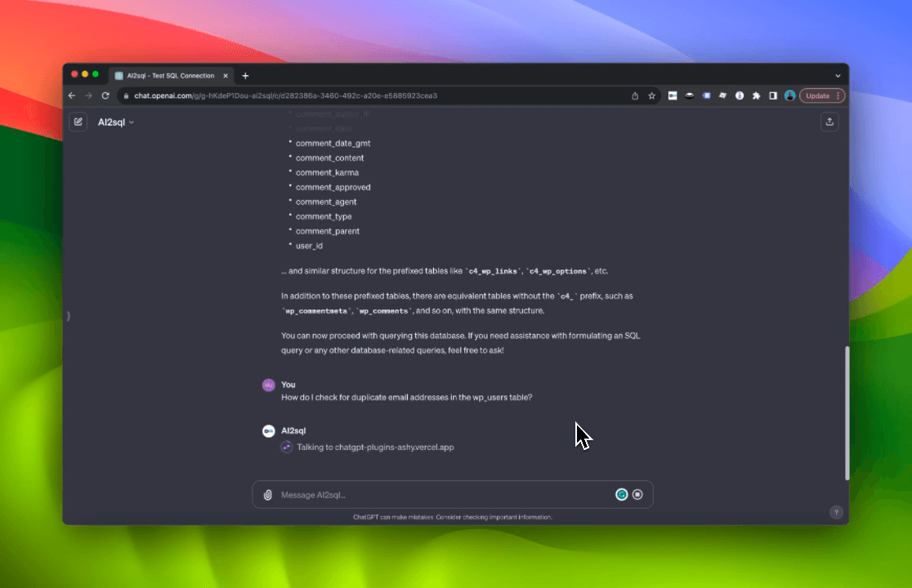Click the You user avatar
Viewport: 912px width, 588px height.
[268, 385]
